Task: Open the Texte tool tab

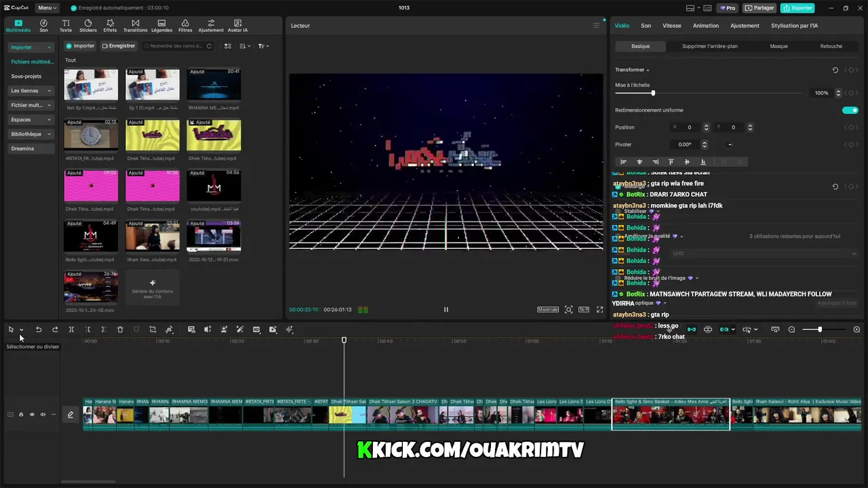Action: pyautogui.click(x=66, y=26)
